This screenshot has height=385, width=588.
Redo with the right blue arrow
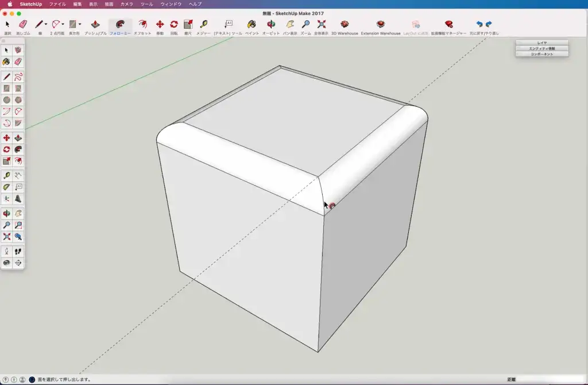[x=489, y=24]
